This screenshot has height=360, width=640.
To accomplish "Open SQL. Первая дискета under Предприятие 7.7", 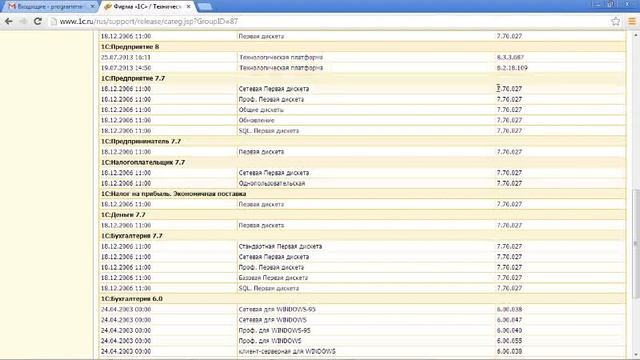I will pos(269,131).
